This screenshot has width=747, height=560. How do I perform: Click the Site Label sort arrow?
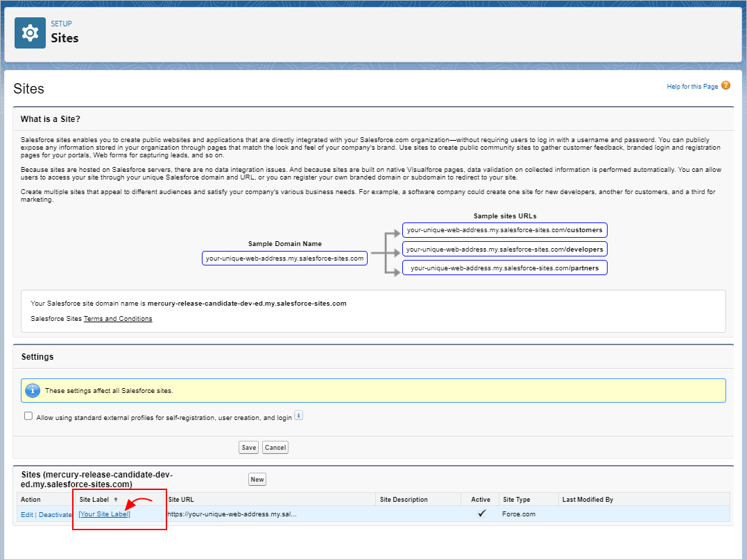click(x=115, y=500)
